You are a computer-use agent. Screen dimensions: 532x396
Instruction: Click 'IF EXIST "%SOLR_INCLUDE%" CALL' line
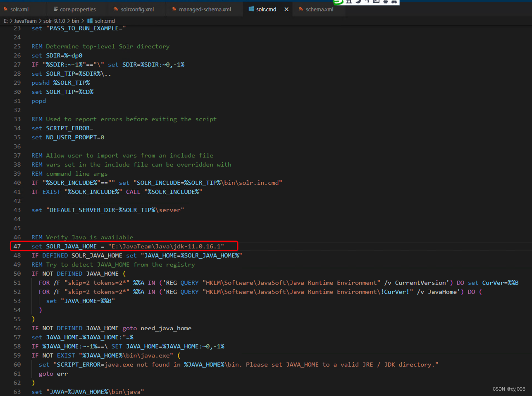point(117,192)
